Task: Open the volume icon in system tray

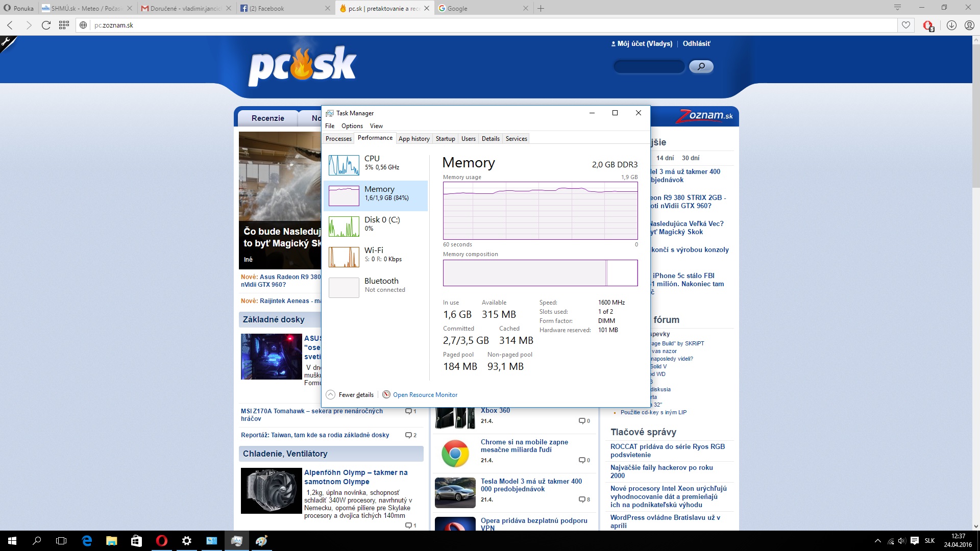Action: 902,541
